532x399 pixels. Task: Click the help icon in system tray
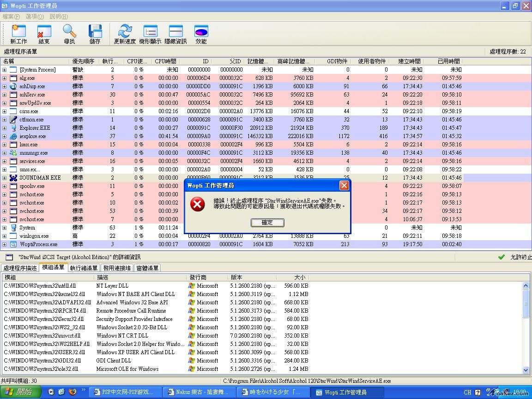(478, 392)
